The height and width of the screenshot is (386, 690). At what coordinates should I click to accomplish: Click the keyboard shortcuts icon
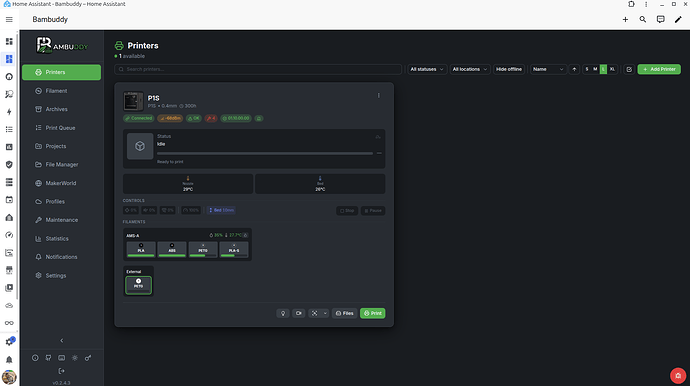[x=62, y=358]
